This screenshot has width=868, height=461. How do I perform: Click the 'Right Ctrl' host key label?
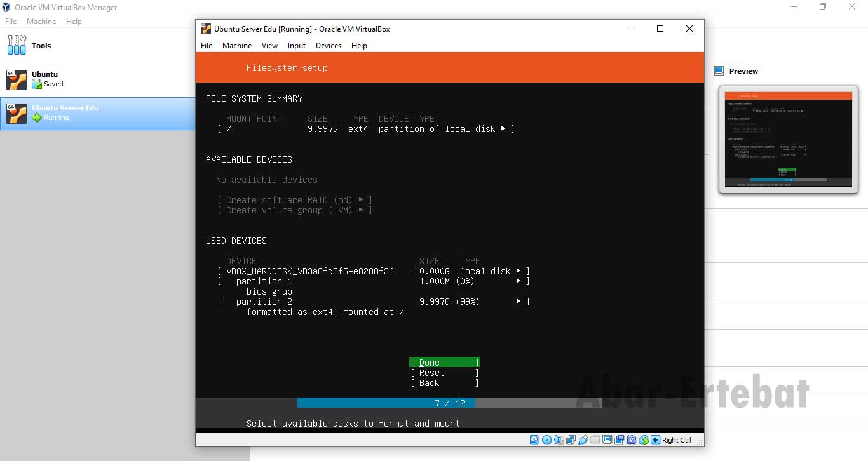[x=676, y=440]
